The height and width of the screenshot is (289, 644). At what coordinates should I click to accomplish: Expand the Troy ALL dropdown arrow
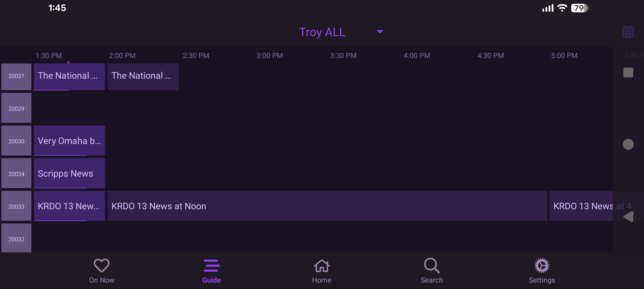[380, 32]
